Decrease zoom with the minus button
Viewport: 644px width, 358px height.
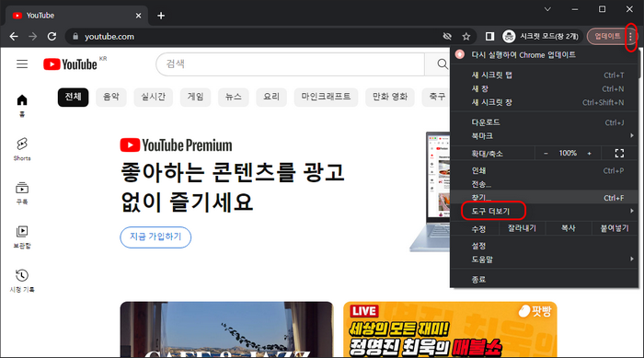click(546, 154)
